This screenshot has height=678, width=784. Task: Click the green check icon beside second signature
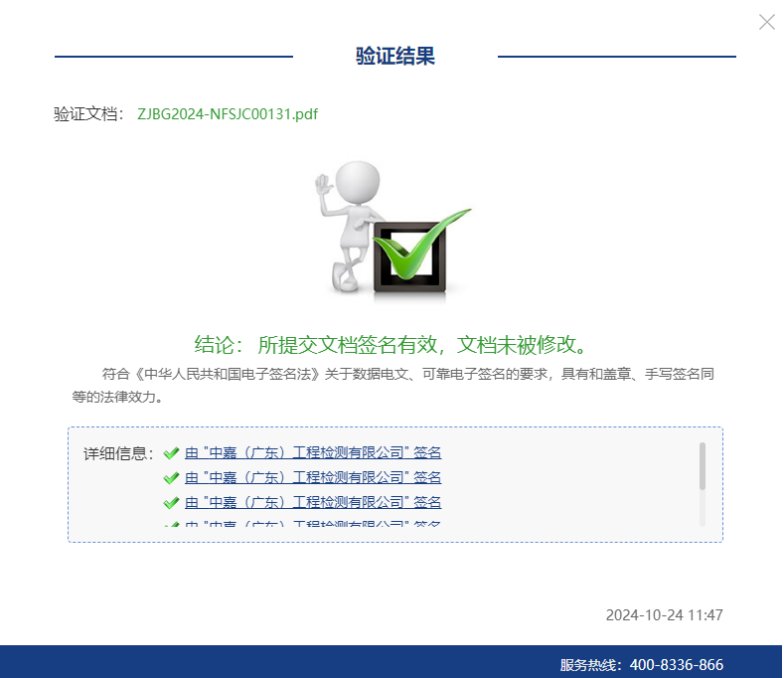click(171, 478)
